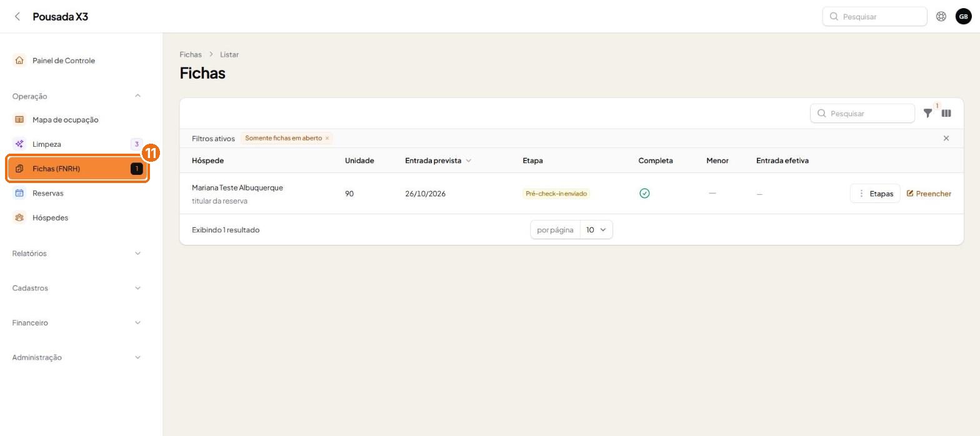Screen dimensions: 980x436
Task: Focus the global Pesquisar field in header
Action: click(x=874, y=17)
